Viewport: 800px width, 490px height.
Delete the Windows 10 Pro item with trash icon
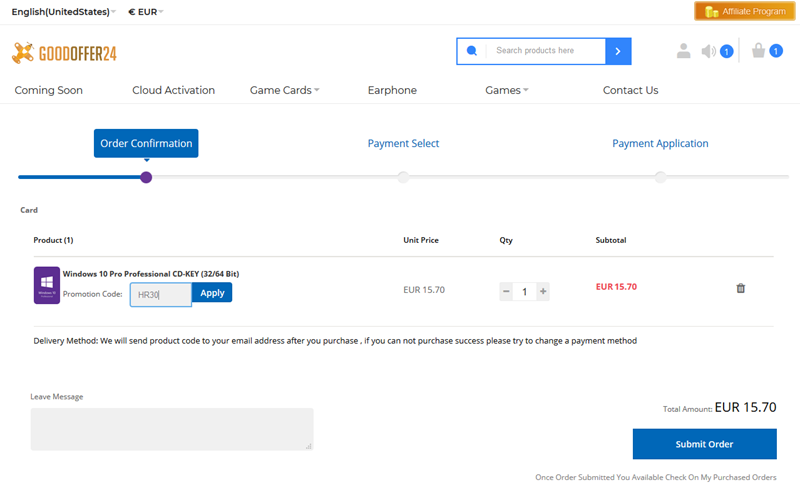point(741,288)
